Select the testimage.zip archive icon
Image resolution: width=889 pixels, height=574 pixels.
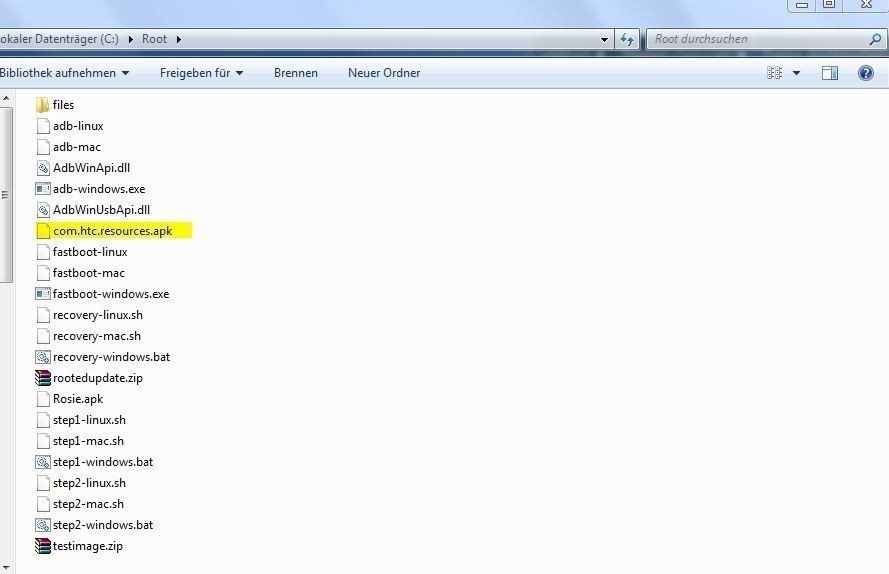(43, 546)
